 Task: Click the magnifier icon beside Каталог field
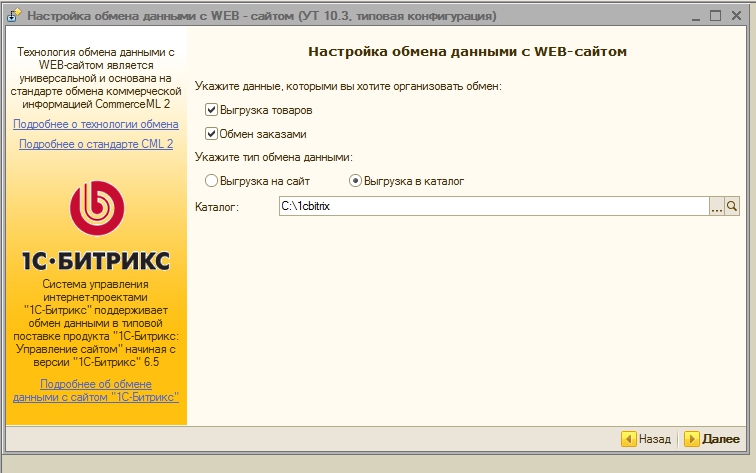(x=731, y=206)
